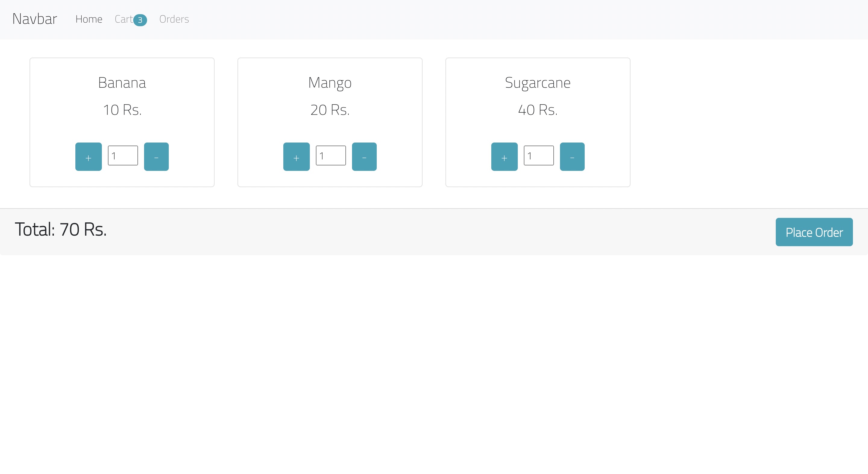Screen dimensions: 868x474
Task: Decrease the Banana quantity
Action: click(156, 156)
